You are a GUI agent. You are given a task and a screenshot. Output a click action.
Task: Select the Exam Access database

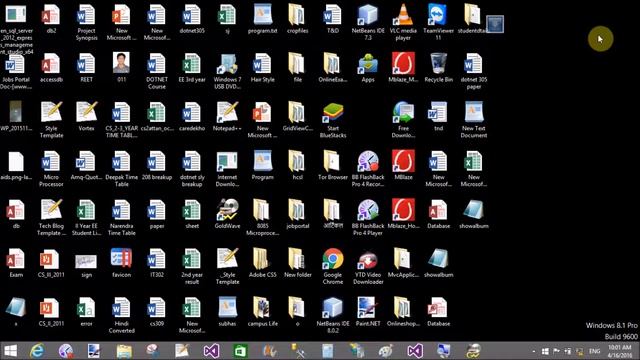click(16, 263)
